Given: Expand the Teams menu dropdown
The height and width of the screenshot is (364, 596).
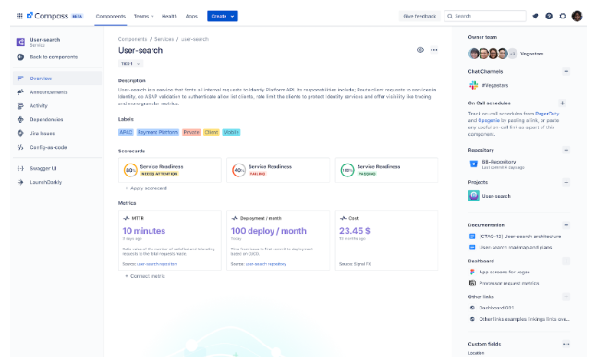Looking at the screenshot, I should 143,16.
